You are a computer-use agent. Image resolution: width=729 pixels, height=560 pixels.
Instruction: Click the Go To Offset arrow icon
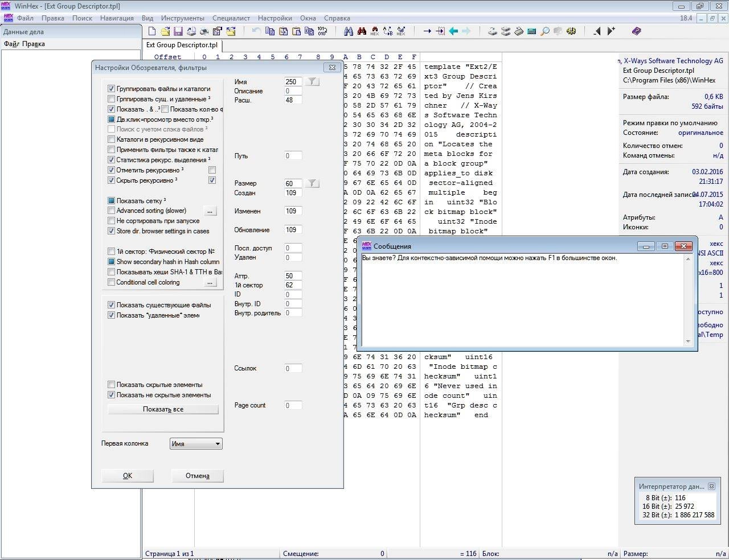(x=427, y=31)
